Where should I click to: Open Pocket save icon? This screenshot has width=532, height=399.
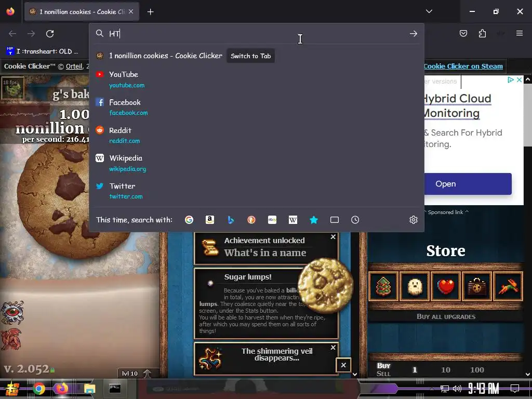click(x=463, y=33)
